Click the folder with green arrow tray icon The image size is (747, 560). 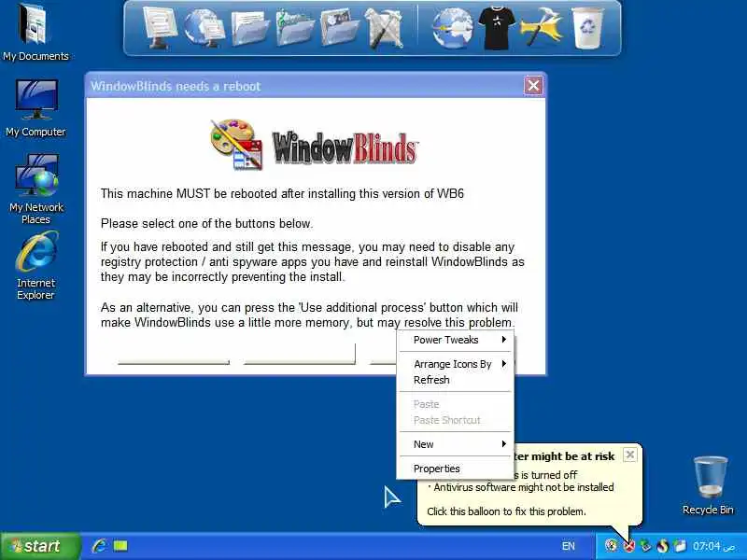(x=680, y=546)
